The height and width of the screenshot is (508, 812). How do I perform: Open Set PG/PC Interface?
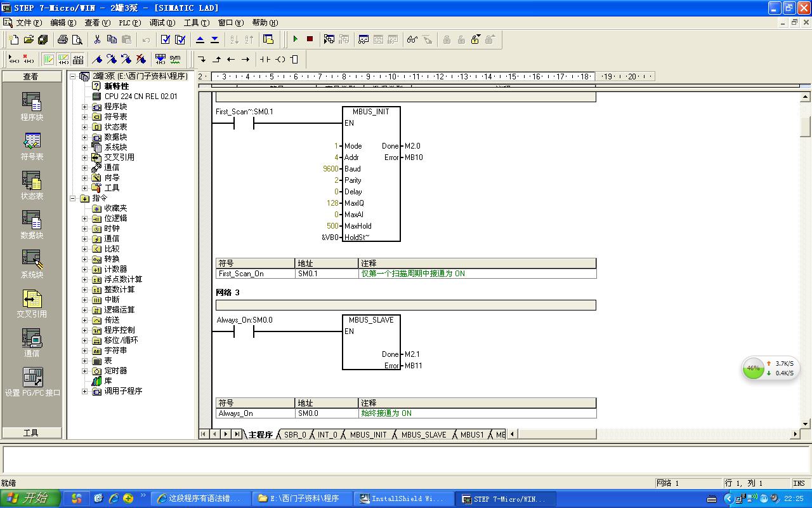(x=32, y=382)
